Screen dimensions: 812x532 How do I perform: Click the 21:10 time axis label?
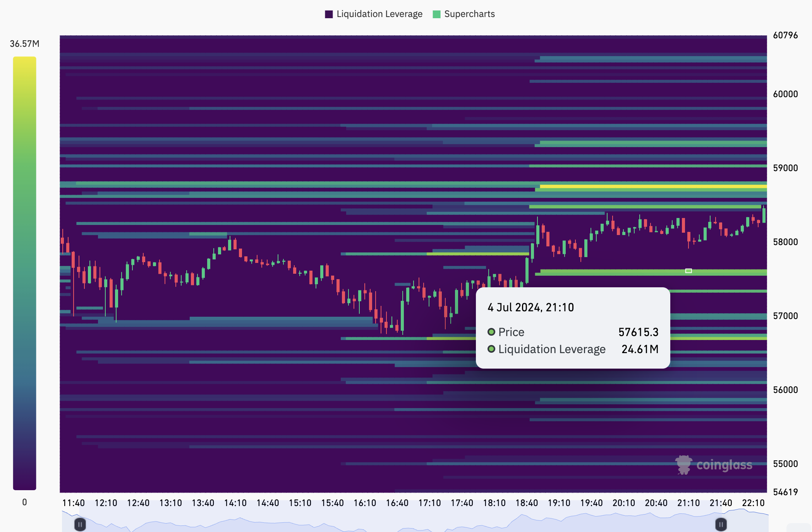(x=688, y=503)
